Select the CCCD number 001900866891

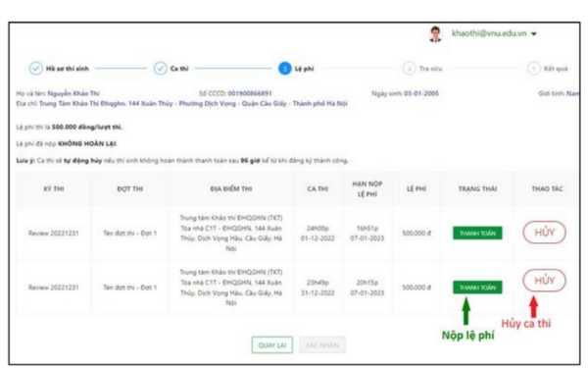[250, 93]
